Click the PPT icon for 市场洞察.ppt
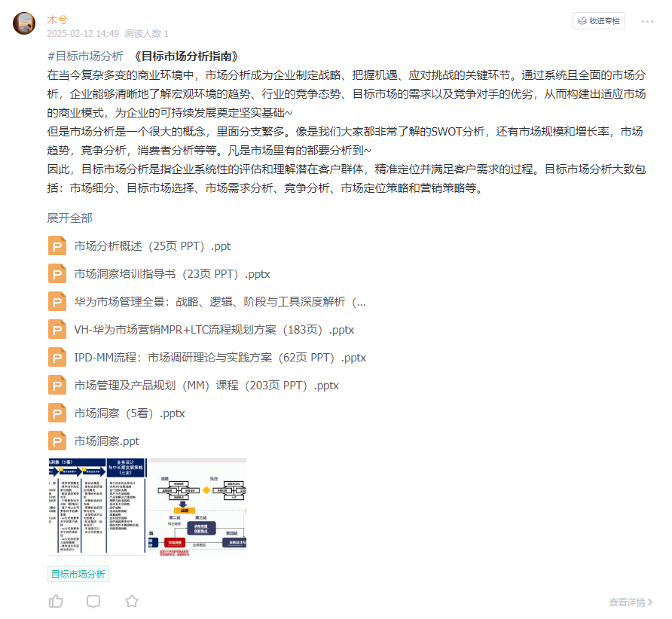 pyautogui.click(x=57, y=441)
